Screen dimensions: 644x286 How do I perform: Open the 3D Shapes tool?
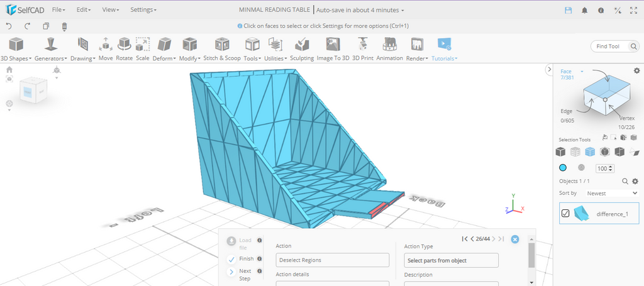[16, 49]
